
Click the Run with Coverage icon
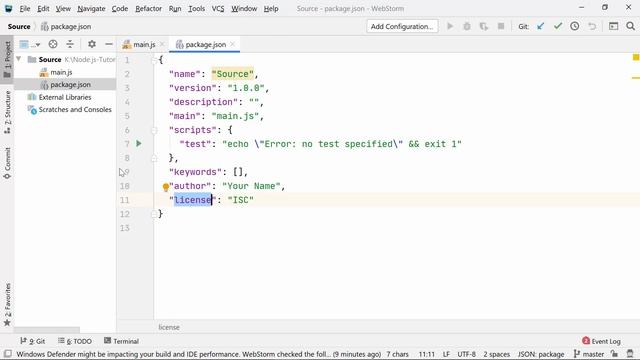coord(484,27)
